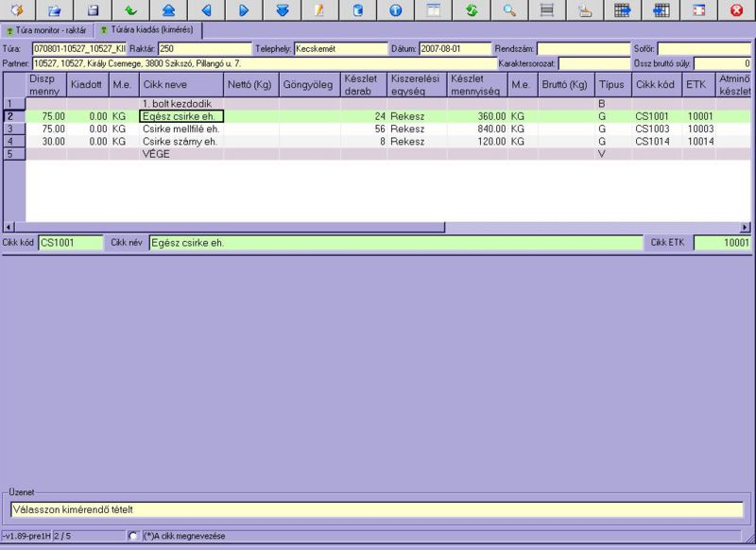Click the pencil edit document icon
This screenshot has height=550, width=756.
(319, 10)
